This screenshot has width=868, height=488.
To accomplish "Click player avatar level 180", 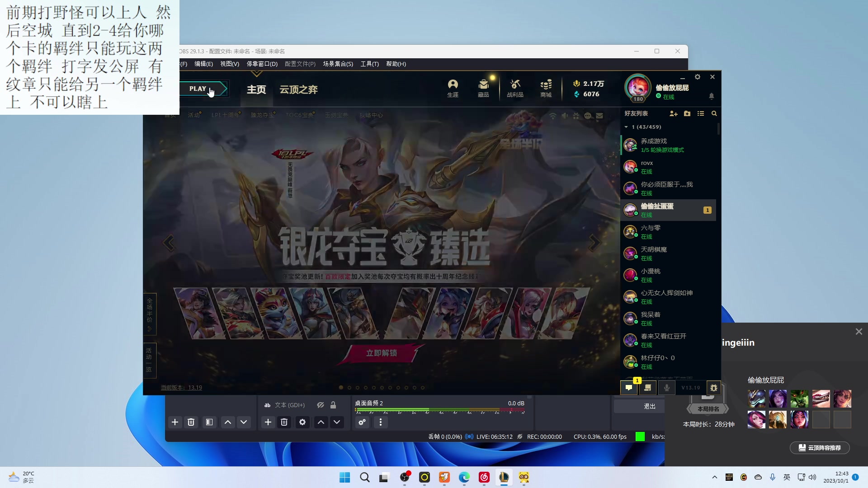I will [x=637, y=88].
